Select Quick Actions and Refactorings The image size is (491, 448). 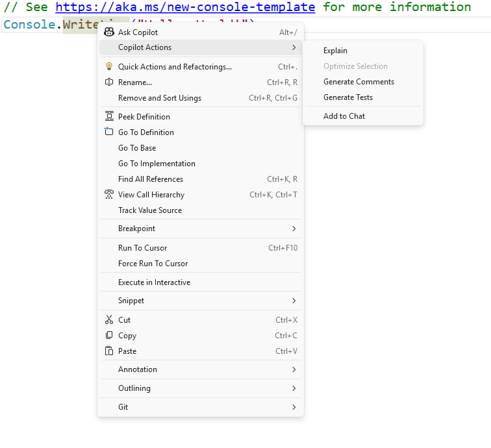click(x=201, y=67)
